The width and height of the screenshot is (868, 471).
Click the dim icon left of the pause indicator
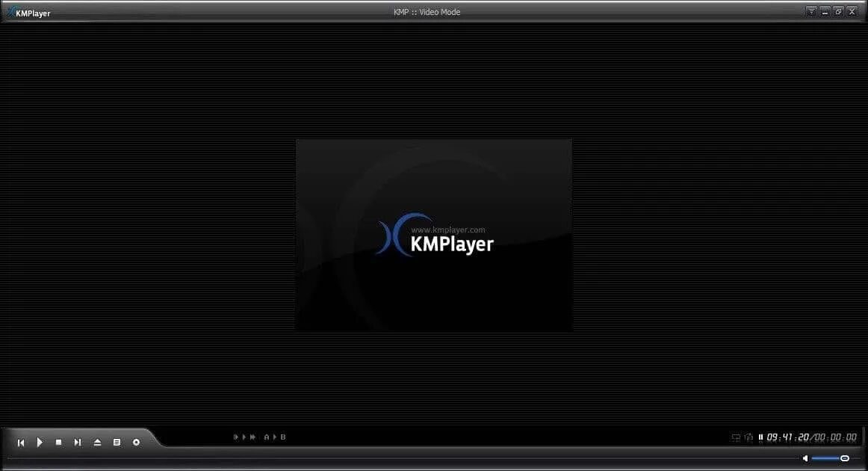(749, 438)
